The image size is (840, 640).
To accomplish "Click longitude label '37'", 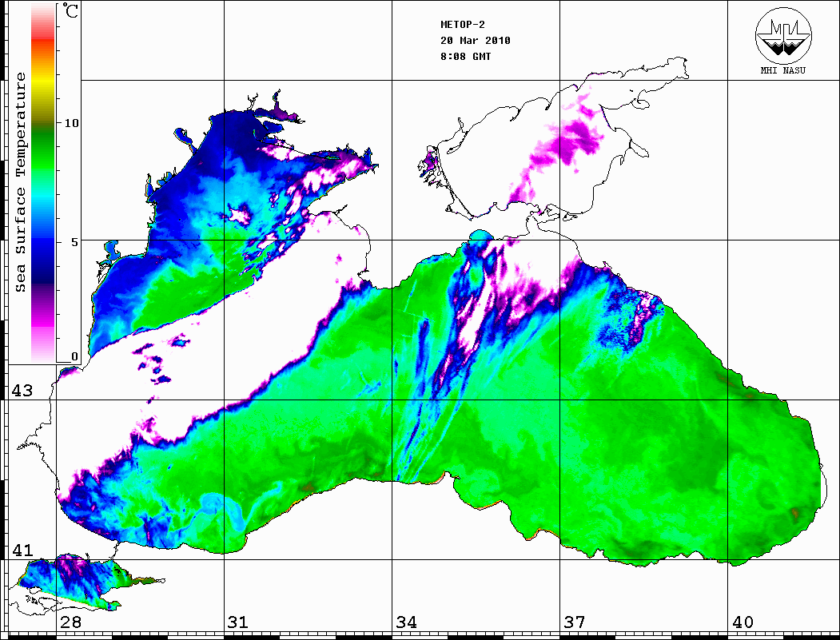I will click(575, 622).
